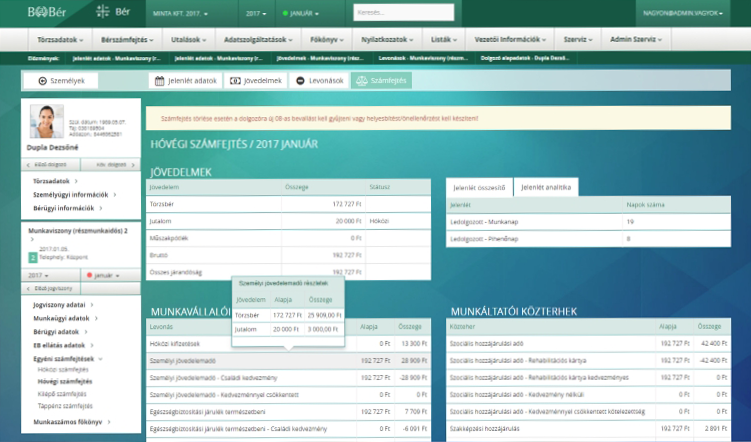Open the Jövedelmek section
The height and width of the screenshot is (442, 751).
tap(256, 81)
